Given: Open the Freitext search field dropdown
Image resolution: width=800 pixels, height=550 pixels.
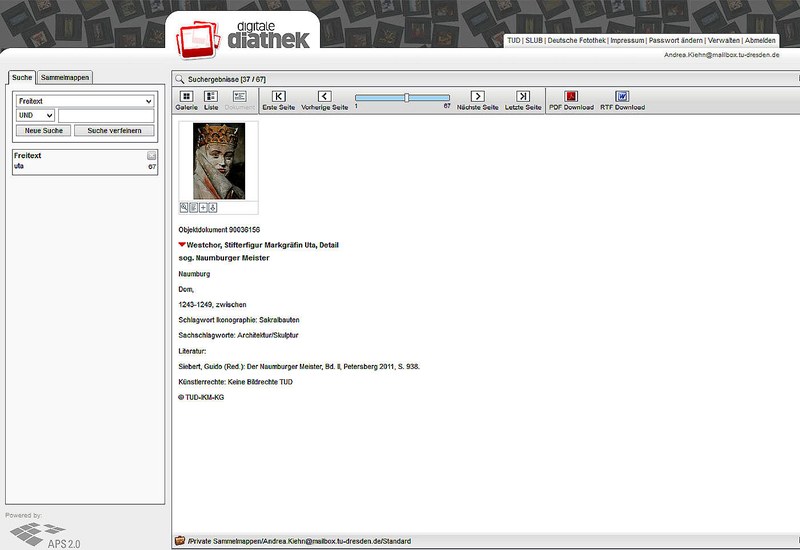Looking at the screenshot, I should pyautogui.click(x=85, y=101).
